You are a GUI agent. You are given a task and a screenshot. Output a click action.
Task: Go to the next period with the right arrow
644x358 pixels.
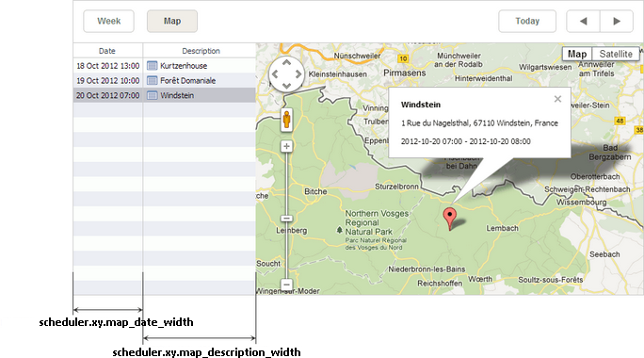[617, 21]
